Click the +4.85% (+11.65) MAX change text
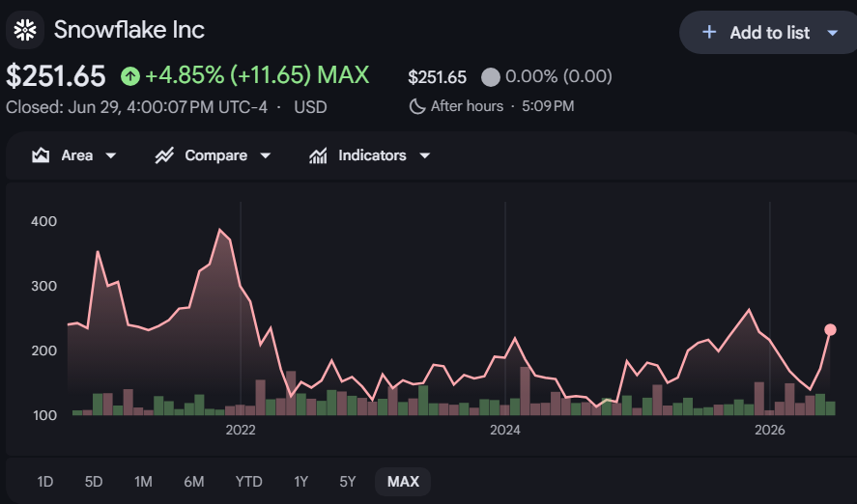The width and height of the screenshot is (857, 504). coord(257,75)
